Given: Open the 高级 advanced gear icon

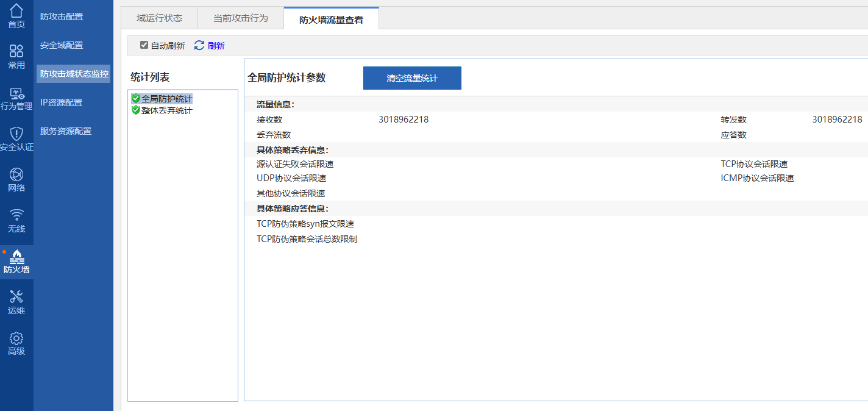Looking at the screenshot, I should 16,338.
